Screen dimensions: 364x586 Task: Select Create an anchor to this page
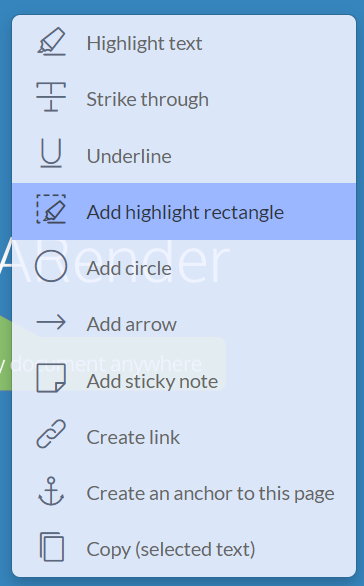(x=184, y=493)
